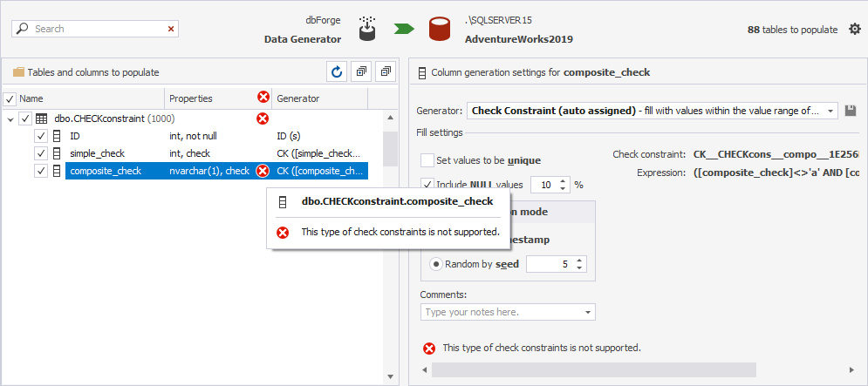The height and width of the screenshot is (386, 868).
Task: Open the Comments dropdown
Action: click(x=587, y=313)
